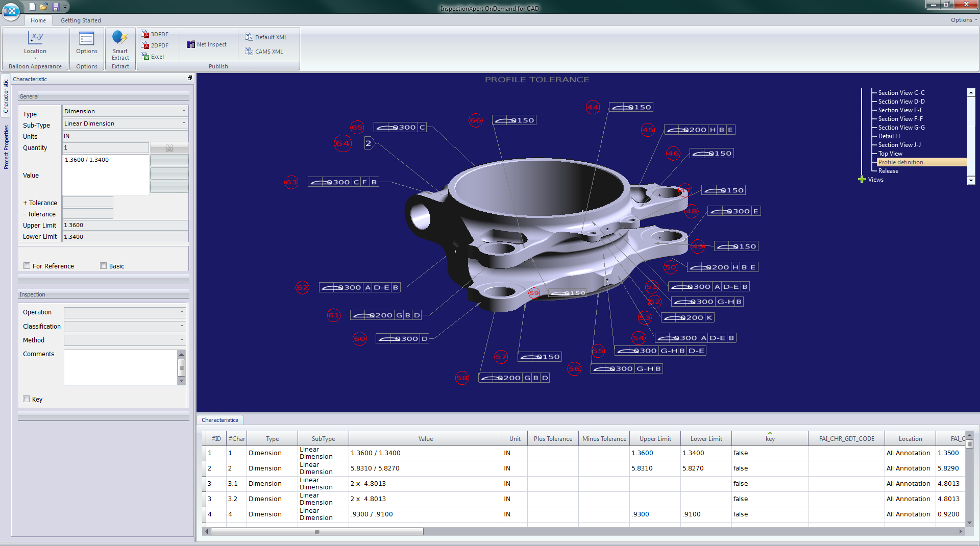980x546 pixels.
Task: Enable the For Reference checkbox
Action: [27, 266]
